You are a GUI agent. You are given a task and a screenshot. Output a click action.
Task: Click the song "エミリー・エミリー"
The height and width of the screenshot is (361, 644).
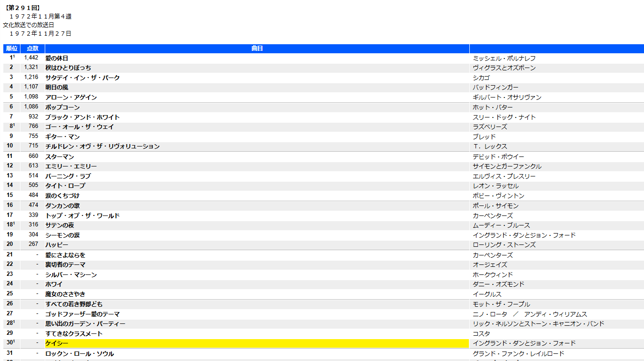click(x=71, y=166)
